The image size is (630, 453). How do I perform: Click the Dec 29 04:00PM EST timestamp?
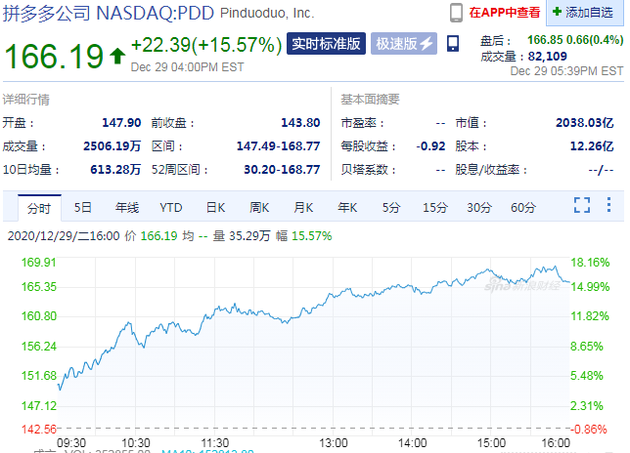pos(187,67)
